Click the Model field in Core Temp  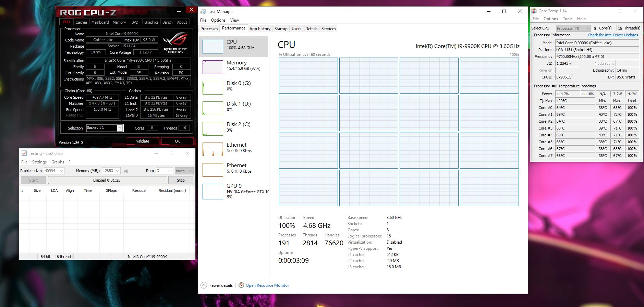point(597,43)
